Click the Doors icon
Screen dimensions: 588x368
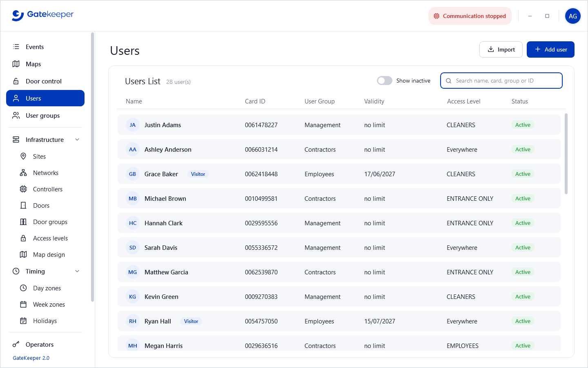(23, 205)
